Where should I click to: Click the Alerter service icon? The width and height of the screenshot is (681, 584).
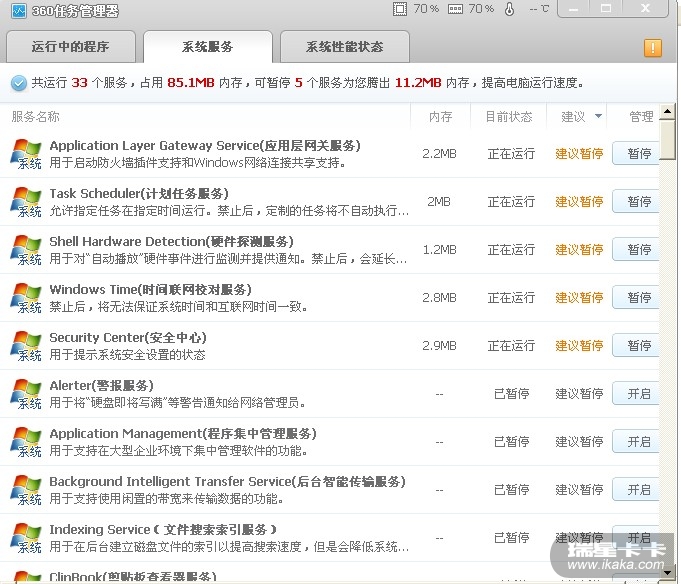(26, 394)
